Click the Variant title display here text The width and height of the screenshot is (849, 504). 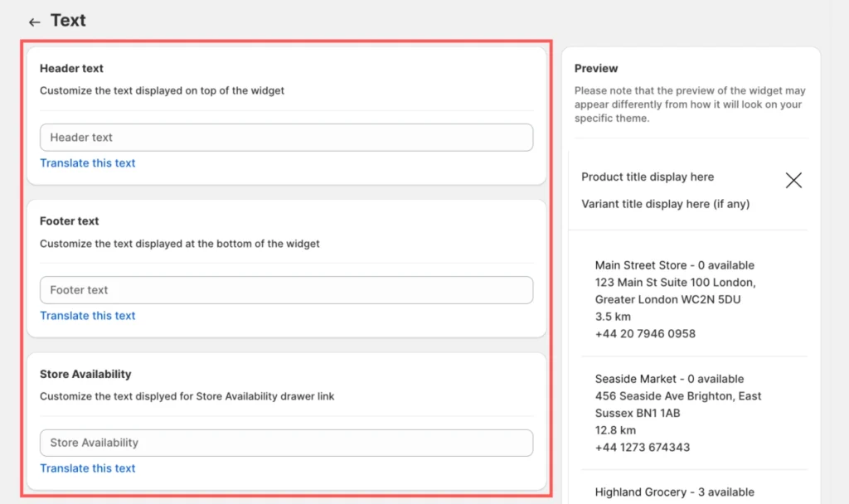[665, 204]
